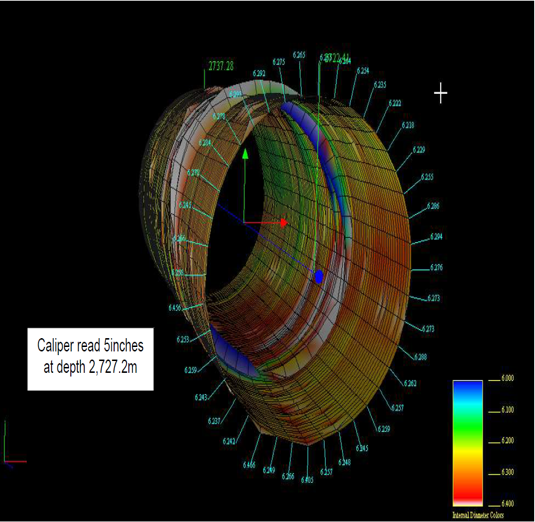This screenshot has height=522, width=535.
Task: Select the 6.456 reading on left rim
Action: [175, 308]
